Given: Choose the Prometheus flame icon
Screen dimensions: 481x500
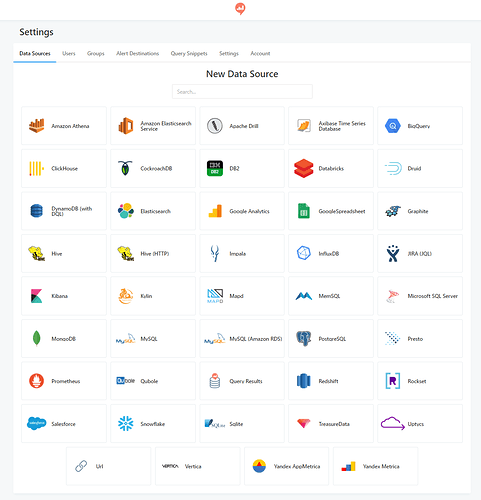Looking at the screenshot, I should click(x=36, y=381).
